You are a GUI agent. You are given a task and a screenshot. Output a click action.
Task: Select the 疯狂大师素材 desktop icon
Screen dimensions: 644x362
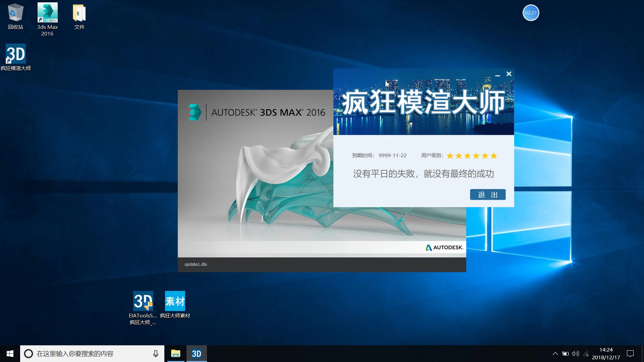pos(175,305)
